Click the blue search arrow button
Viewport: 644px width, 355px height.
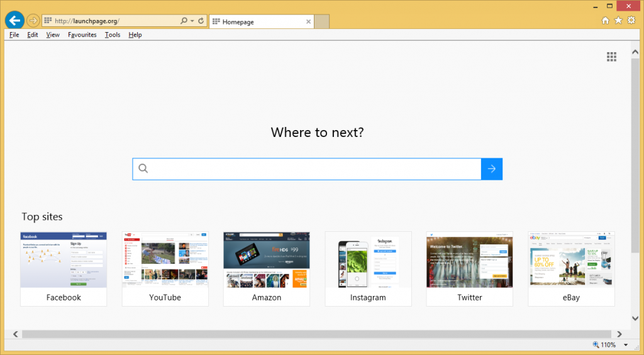[x=491, y=168]
